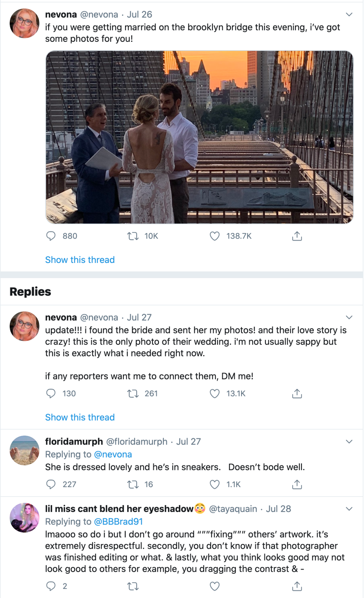Like the tweet with 138.7K likes
364x598 pixels.
tap(215, 236)
